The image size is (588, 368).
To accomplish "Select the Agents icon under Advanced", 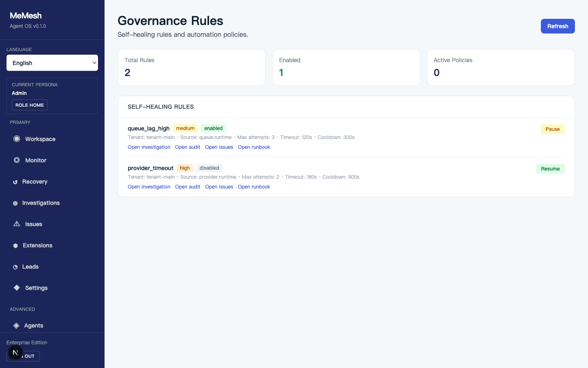I will click(x=16, y=325).
